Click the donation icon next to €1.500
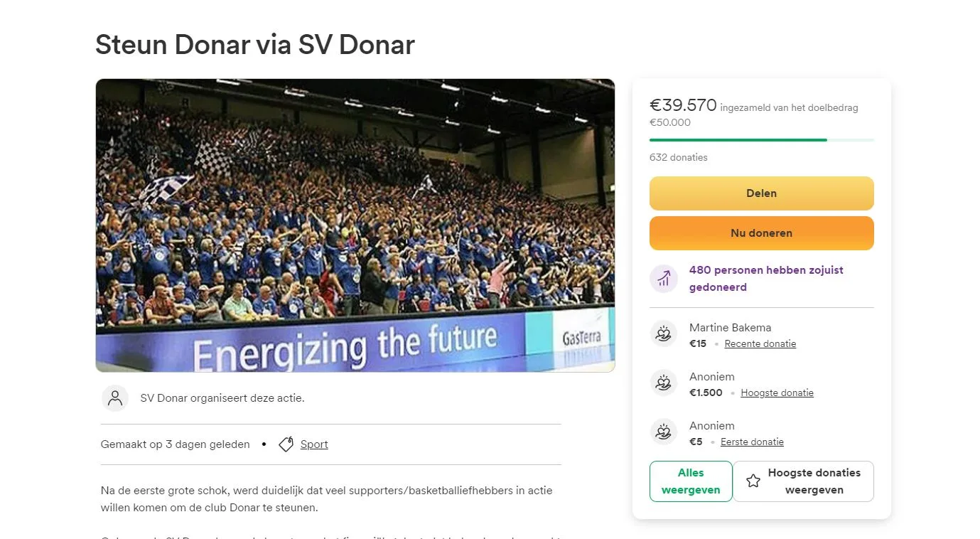 (663, 383)
